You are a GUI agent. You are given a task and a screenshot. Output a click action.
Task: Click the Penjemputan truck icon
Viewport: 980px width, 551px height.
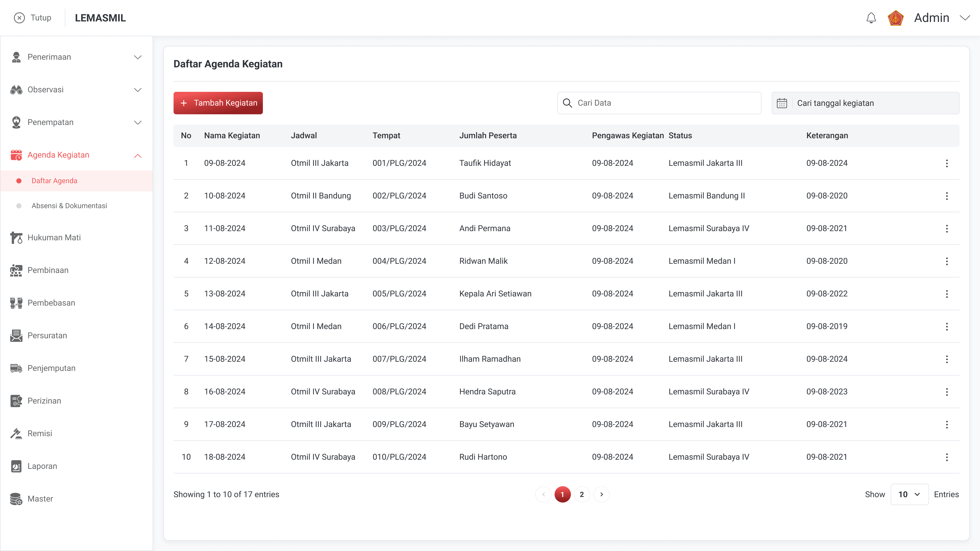tap(16, 368)
